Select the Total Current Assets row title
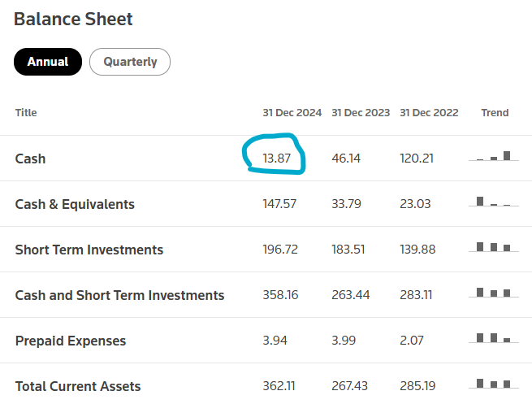This screenshot has height=404, width=532. coord(78,386)
